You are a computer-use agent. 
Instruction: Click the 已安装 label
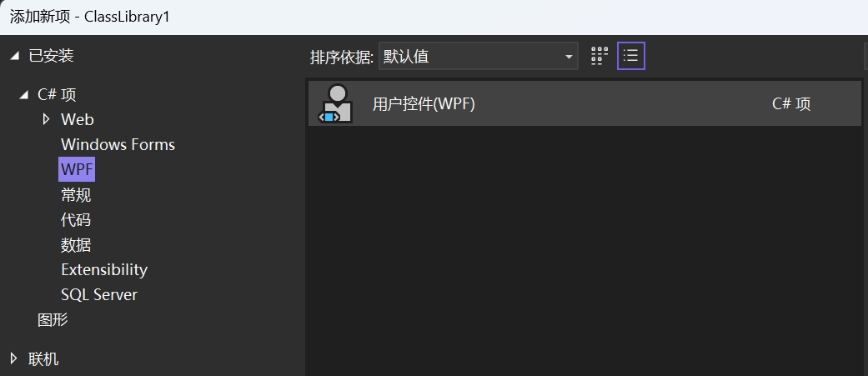coord(51,56)
